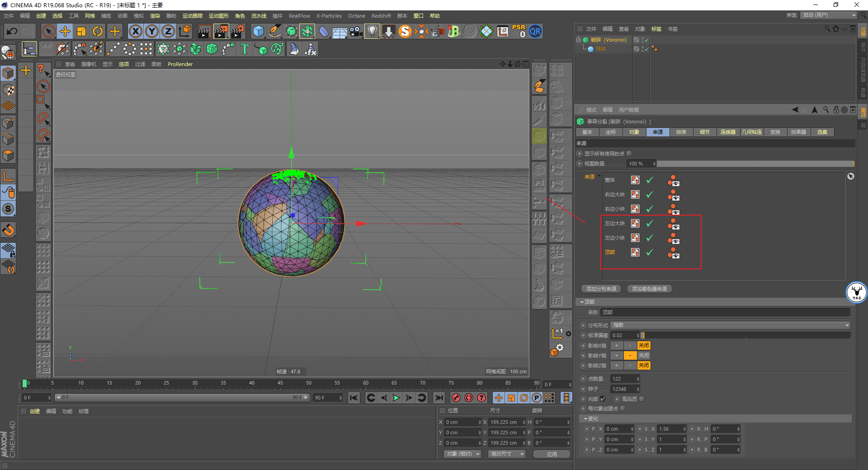868x470 pixels.
Task: Render the active view clapperboard
Action: [x=204, y=31]
